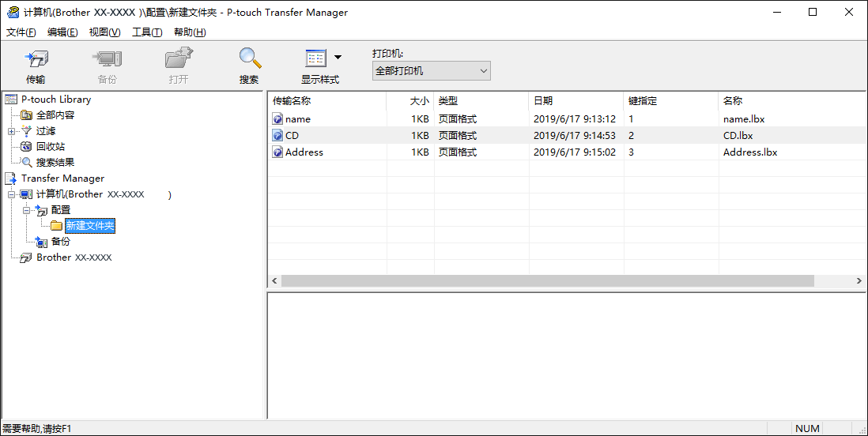Screen dimensions: 868x436
Task: Click the Brother printer tree icon
Action: click(x=27, y=257)
